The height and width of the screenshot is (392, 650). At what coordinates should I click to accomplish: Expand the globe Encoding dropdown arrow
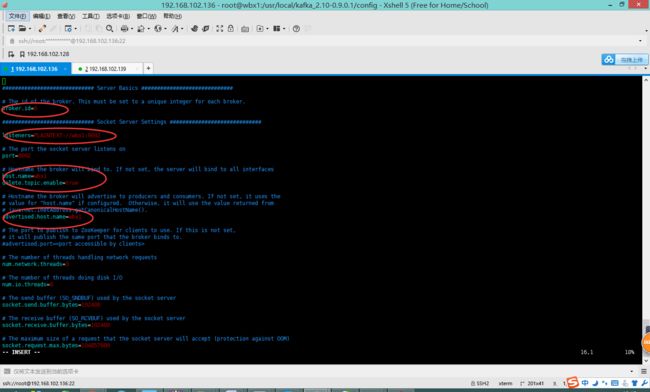click(165, 29)
